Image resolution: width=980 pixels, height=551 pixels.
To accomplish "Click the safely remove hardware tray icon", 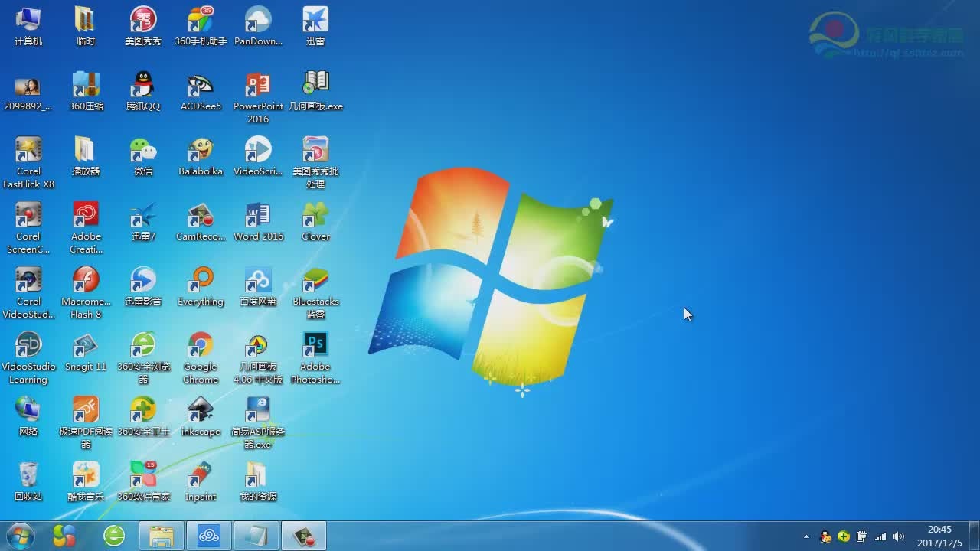I will coord(862,536).
